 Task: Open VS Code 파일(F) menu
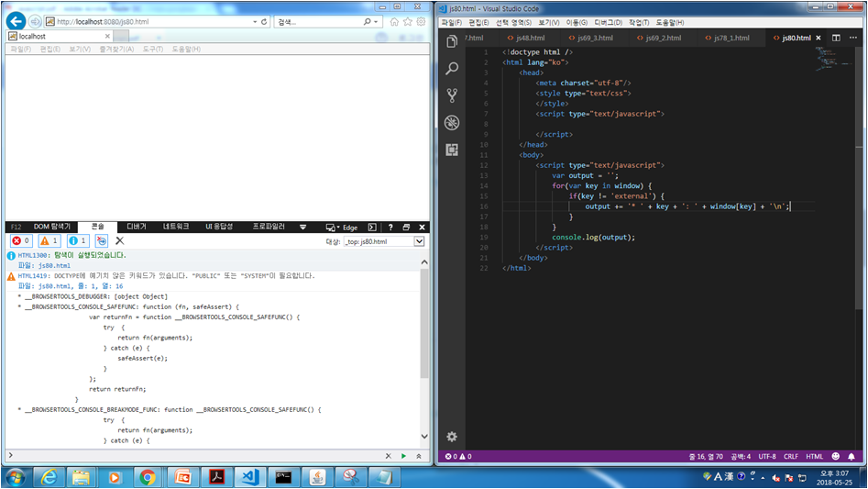point(452,22)
